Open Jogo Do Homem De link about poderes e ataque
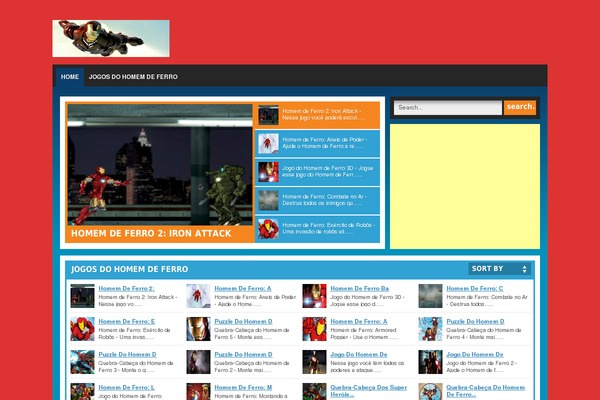Screen dimensions: 600x400 (x=359, y=354)
